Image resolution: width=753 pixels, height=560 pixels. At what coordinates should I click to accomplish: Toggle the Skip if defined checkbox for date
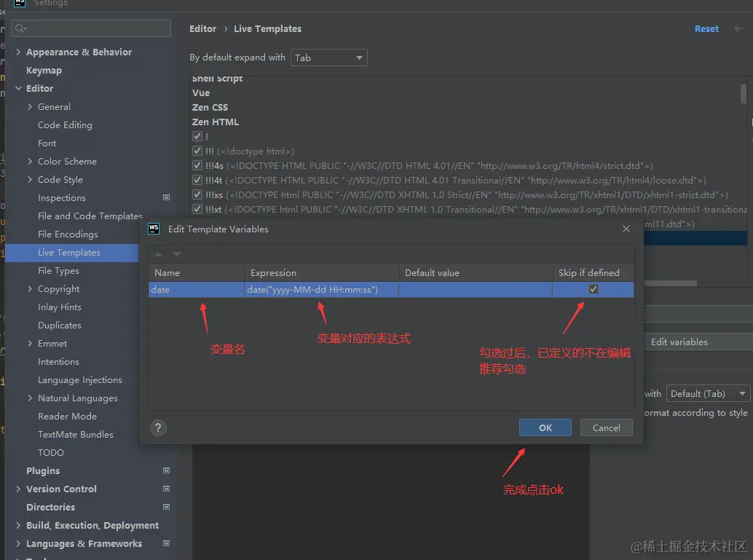[x=594, y=289]
